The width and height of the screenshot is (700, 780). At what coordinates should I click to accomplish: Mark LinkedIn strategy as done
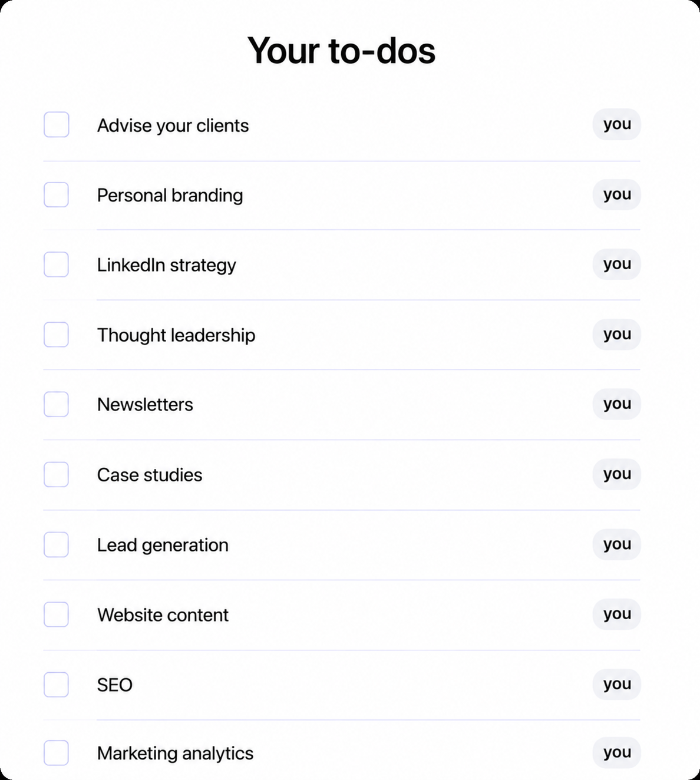pos(57,265)
